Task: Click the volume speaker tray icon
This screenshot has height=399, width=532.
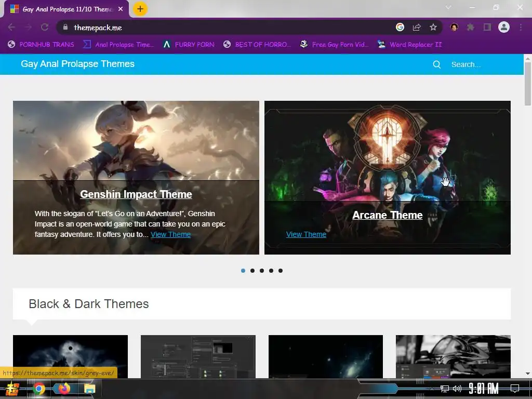Action: (457, 389)
